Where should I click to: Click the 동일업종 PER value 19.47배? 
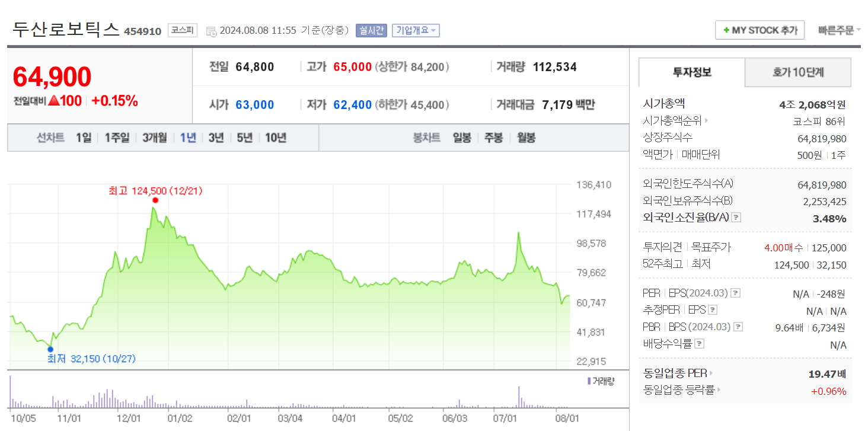827,373
